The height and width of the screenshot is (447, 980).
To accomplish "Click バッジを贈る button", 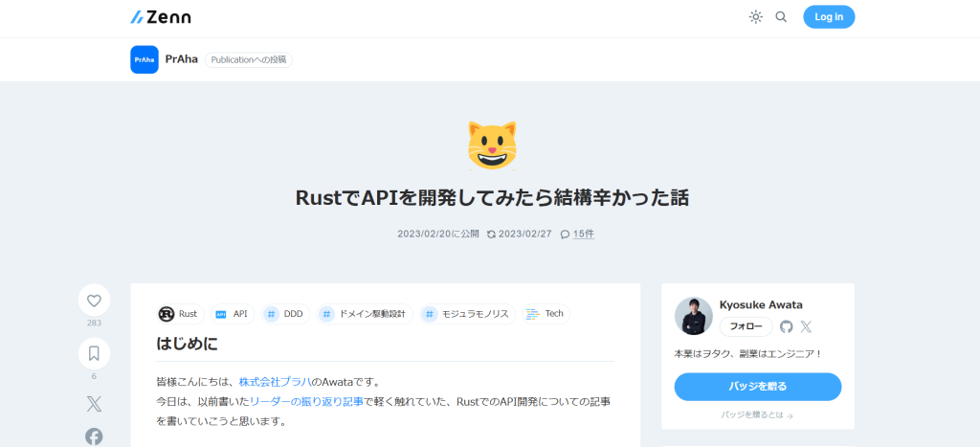I will pyautogui.click(x=757, y=387).
